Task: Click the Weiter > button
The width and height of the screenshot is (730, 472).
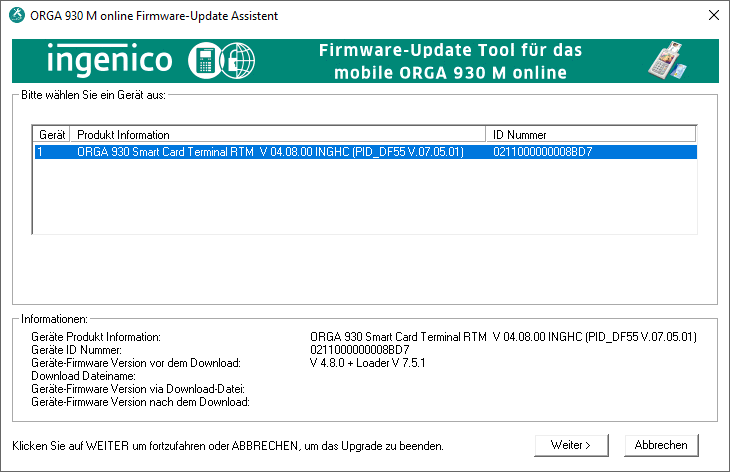Action: click(571, 445)
